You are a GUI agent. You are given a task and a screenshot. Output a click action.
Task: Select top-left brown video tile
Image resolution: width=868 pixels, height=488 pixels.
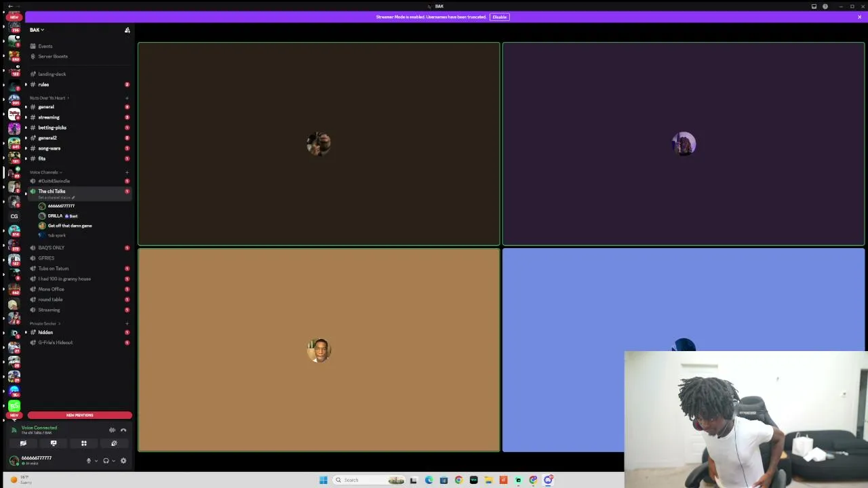click(x=319, y=144)
